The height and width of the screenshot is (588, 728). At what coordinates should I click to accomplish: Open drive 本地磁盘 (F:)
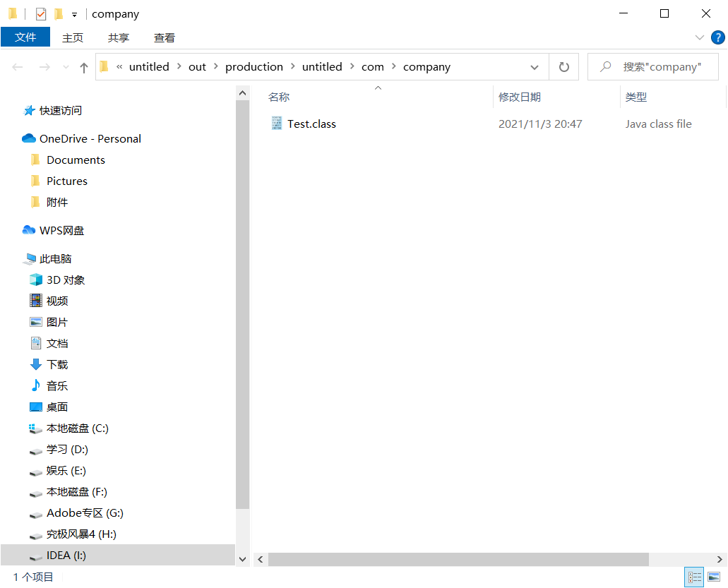pos(76,492)
